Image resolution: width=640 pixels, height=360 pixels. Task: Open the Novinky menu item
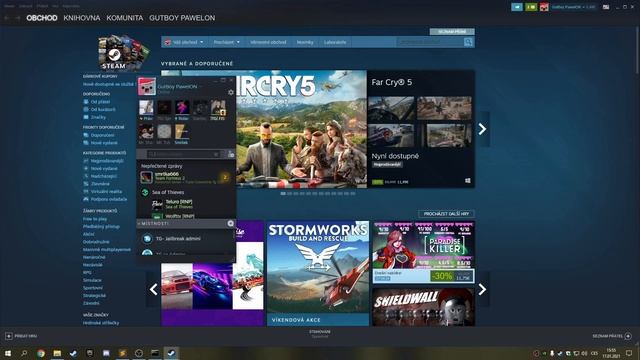coord(305,42)
